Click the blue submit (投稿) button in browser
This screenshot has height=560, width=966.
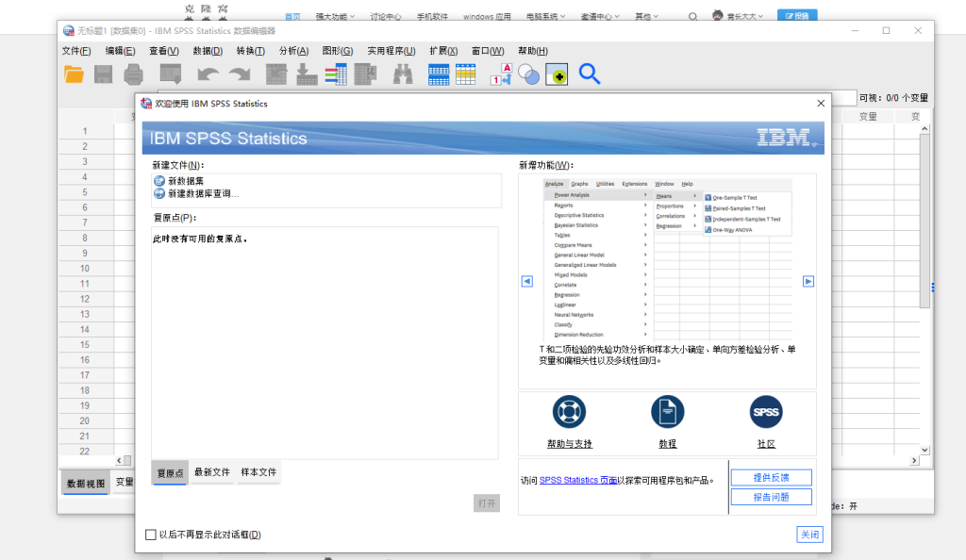point(797,16)
